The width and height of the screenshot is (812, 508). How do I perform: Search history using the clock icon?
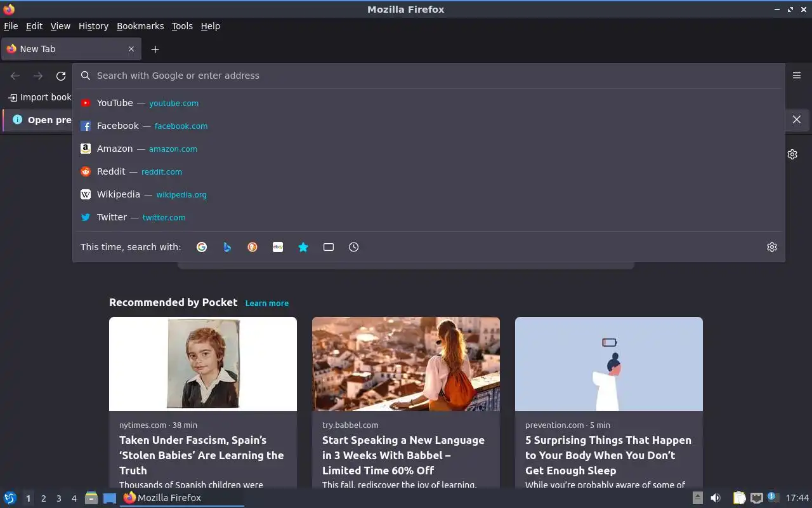coord(354,247)
